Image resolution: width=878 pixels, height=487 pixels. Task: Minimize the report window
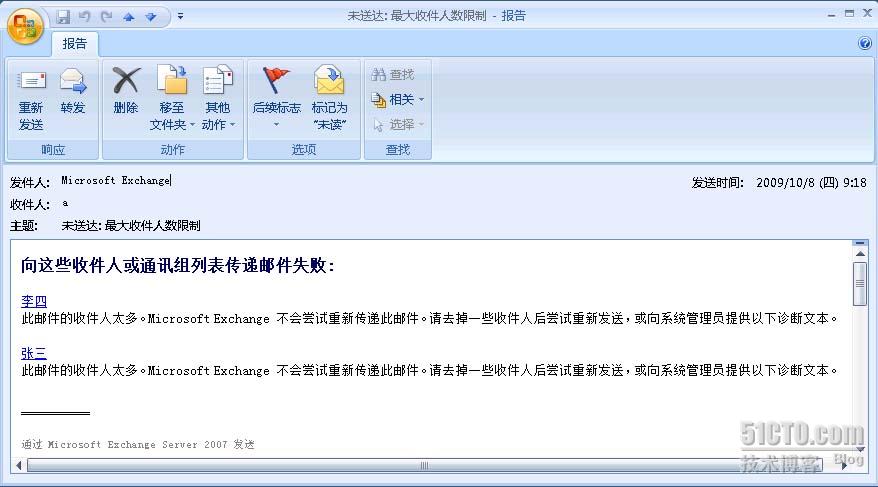click(x=831, y=15)
